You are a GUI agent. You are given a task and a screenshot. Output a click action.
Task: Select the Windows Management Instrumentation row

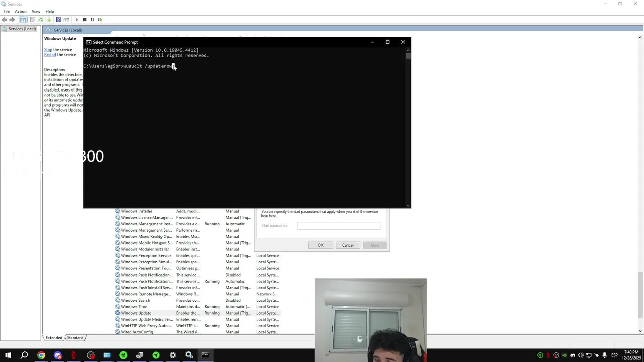click(184, 224)
